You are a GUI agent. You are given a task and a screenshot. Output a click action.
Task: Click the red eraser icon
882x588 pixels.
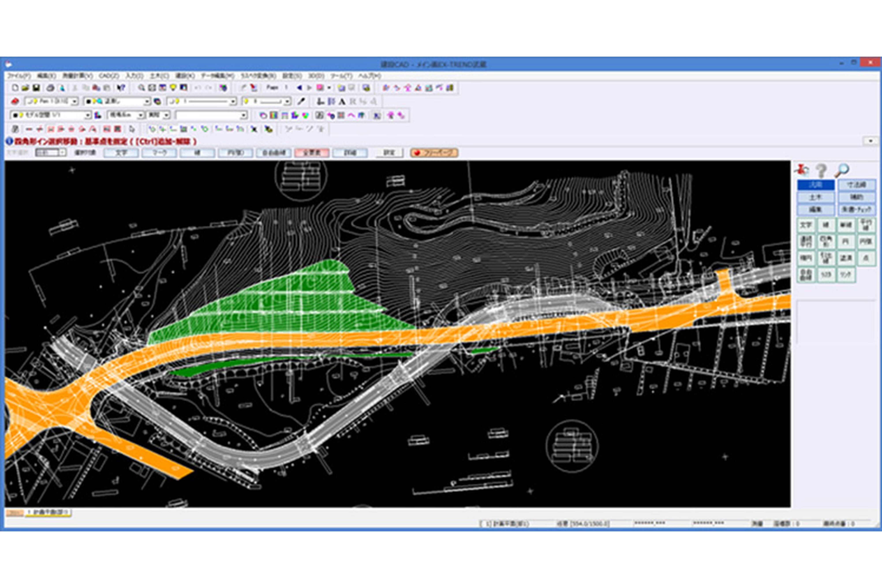pos(15,101)
